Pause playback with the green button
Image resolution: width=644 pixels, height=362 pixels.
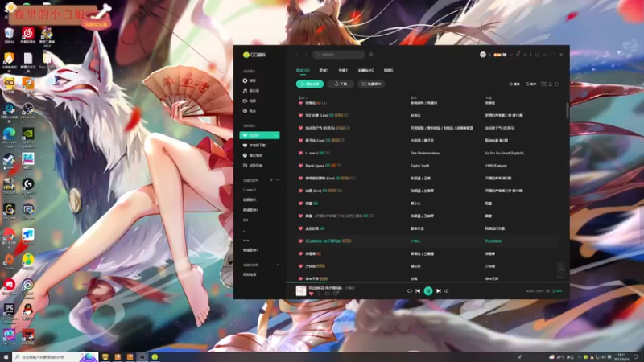tap(428, 291)
